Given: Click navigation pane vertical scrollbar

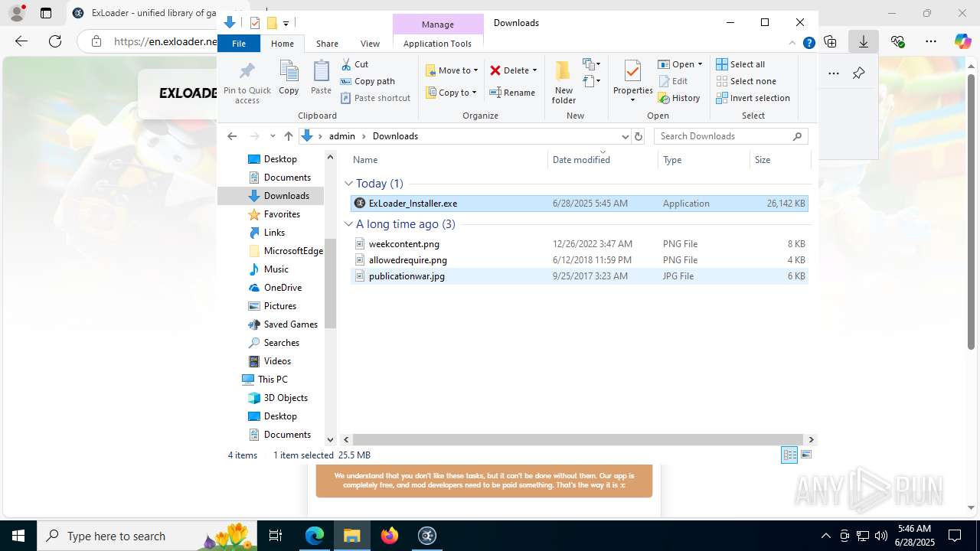Looking at the screenshot, I should click(x=331, y=283).
